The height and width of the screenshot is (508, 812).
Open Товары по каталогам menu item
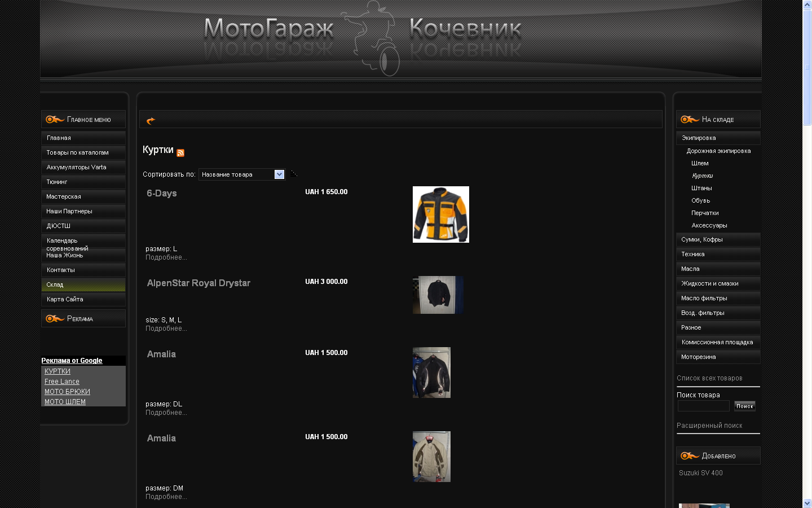[x=83, y=152]
